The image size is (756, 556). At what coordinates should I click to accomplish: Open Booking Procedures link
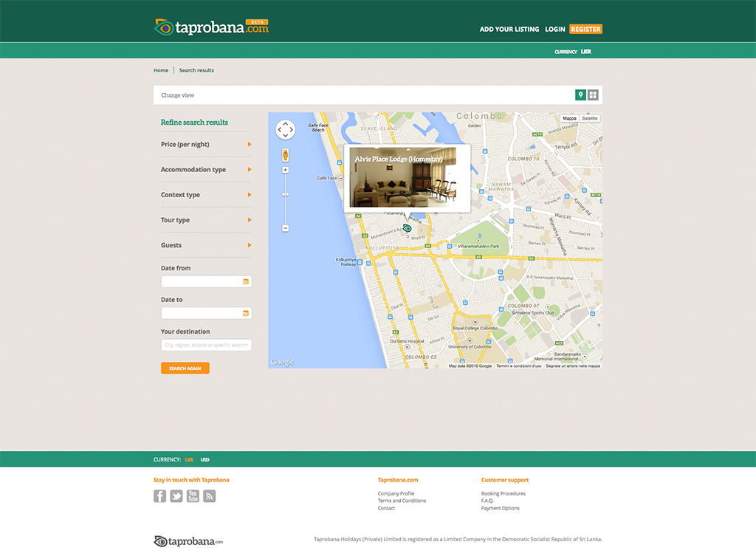pos(503,493)
